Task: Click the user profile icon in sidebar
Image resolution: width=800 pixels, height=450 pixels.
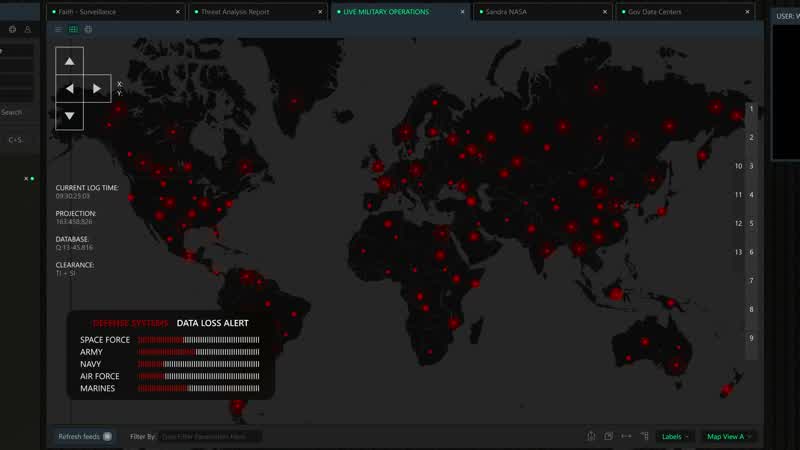Action: tap(28, 30)
